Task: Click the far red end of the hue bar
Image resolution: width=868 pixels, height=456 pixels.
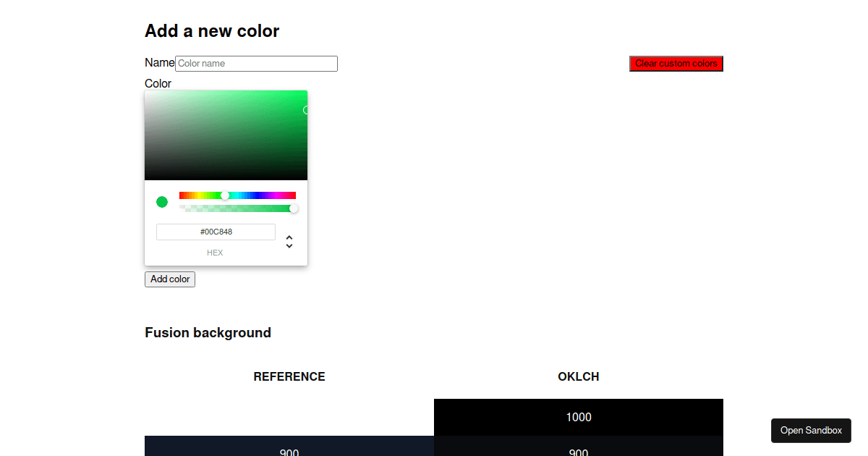Action: [x=182, y=195]
